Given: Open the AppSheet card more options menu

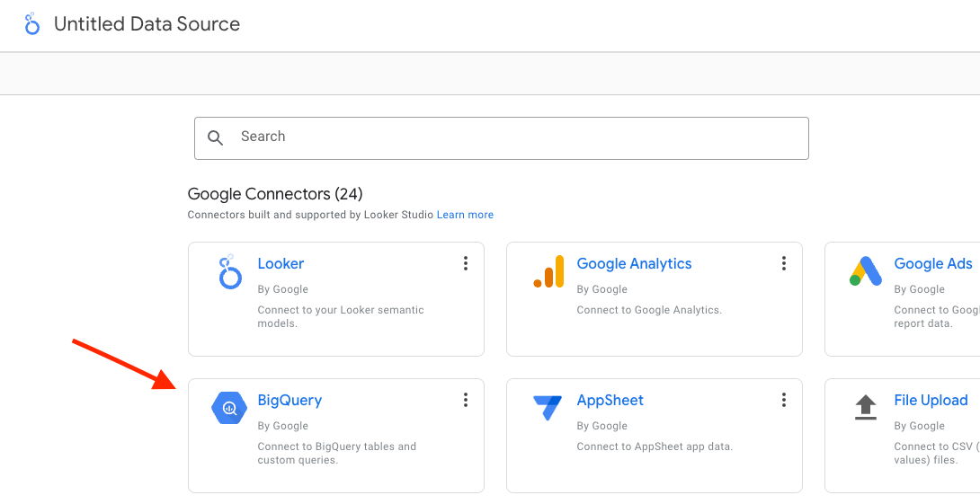Looking at the screenshot, I should tap(784, 401).
